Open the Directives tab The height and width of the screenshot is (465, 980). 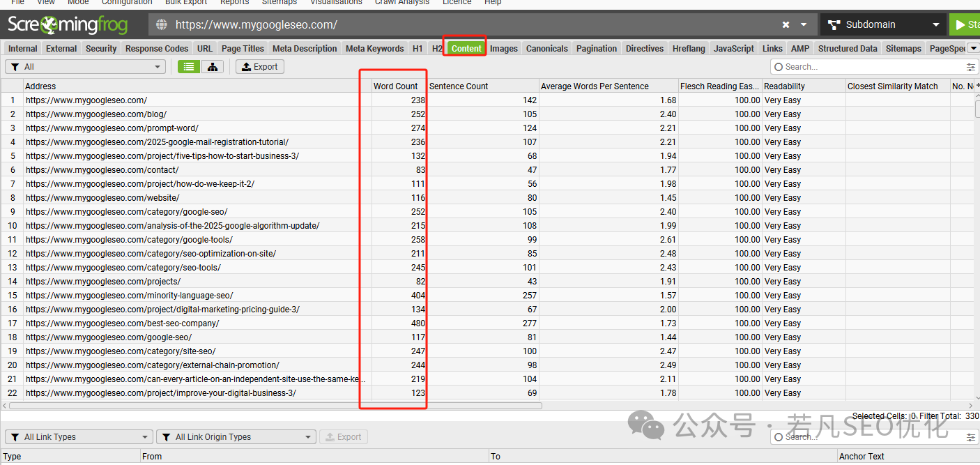pos(645,49)
